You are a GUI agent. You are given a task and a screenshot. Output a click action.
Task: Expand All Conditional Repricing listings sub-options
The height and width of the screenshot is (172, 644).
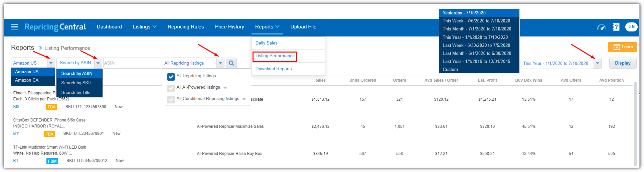[x=244, y=99]
